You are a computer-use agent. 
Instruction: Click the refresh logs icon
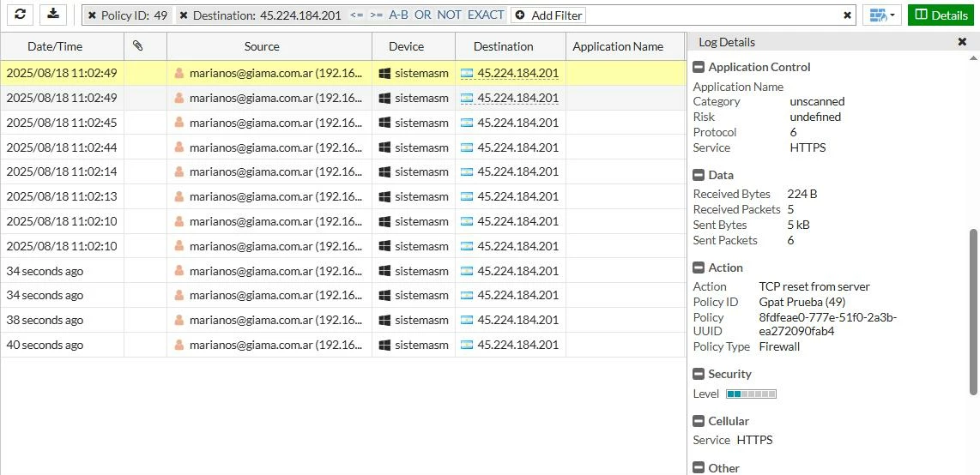[x=20, y=15]
